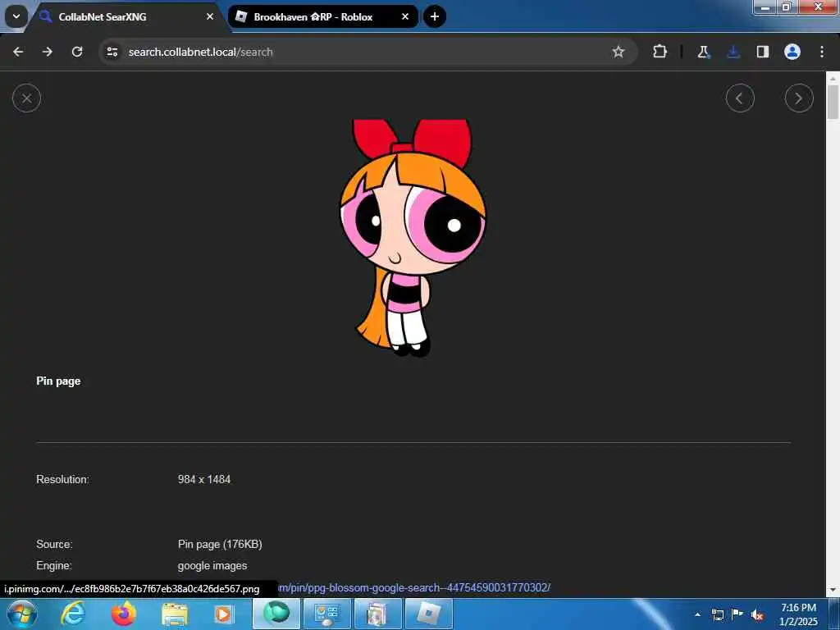
Task: Switch to the CollabNet SearXNG tab
Action: pyautogui.click(x=127, y=17)
